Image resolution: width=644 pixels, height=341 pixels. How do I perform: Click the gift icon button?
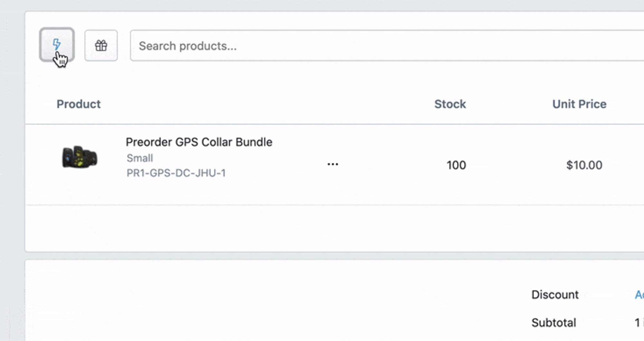[101, 46]
